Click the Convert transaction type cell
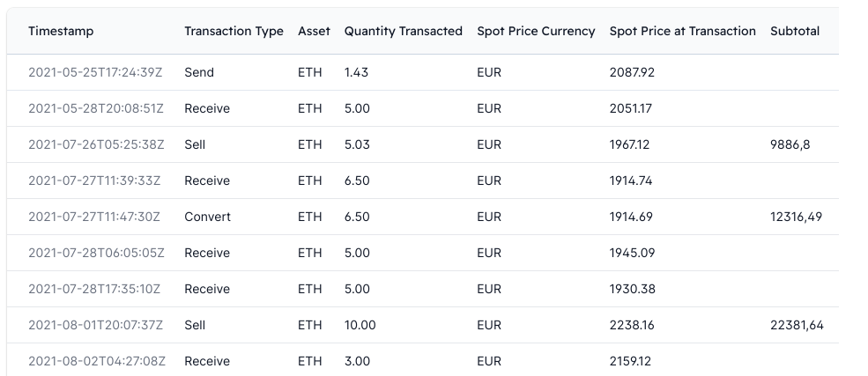Viewport: 868px width, 376px height. tap(207, 217)
